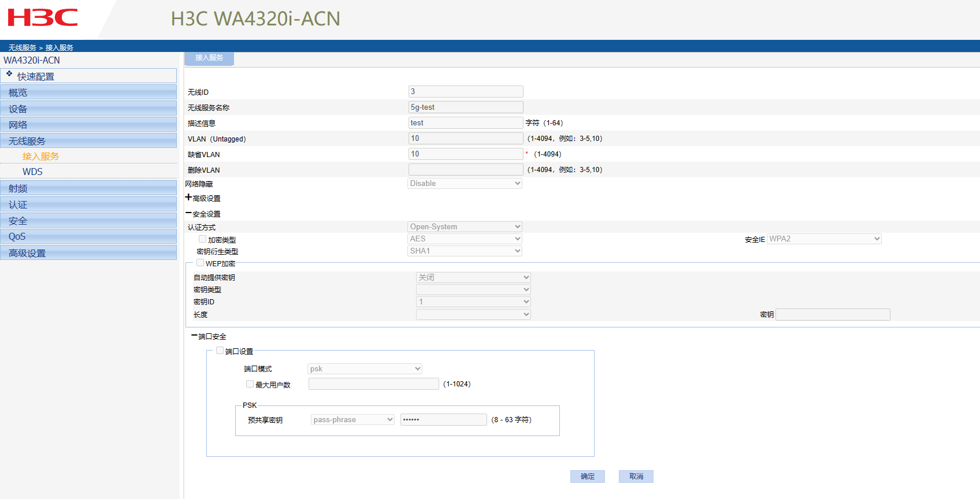Click the WA4320i-ACN device name in sidebar
Viewport: 980px width, 499px height.
click(32, 60)
